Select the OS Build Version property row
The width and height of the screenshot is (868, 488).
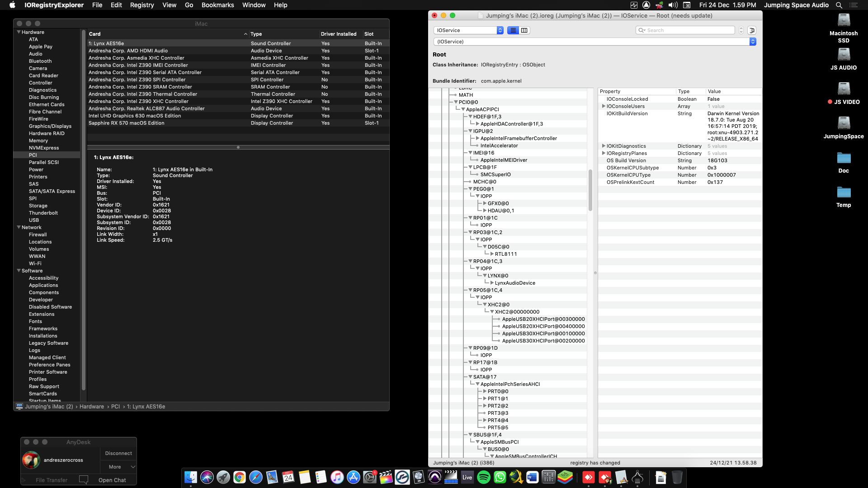coord(679,160)
